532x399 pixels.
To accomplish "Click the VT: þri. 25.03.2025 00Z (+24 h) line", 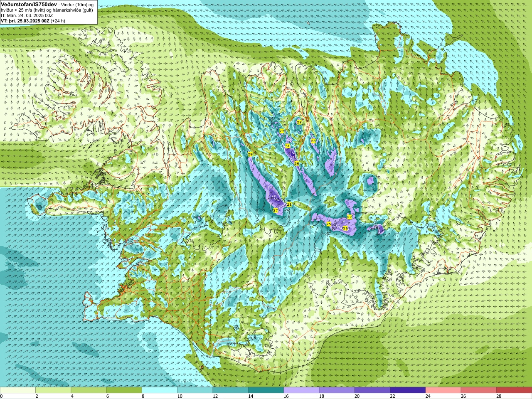I will click(33, 21).
